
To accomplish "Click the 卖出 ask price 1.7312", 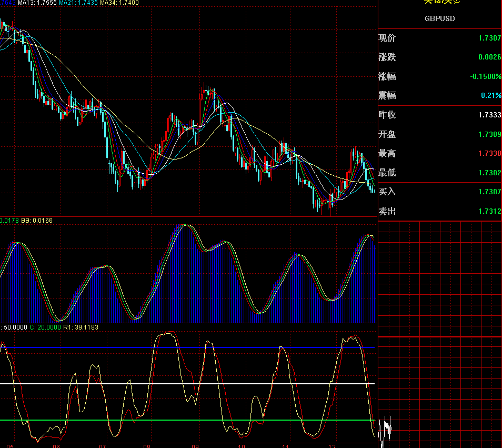I will tap(489, 211).
